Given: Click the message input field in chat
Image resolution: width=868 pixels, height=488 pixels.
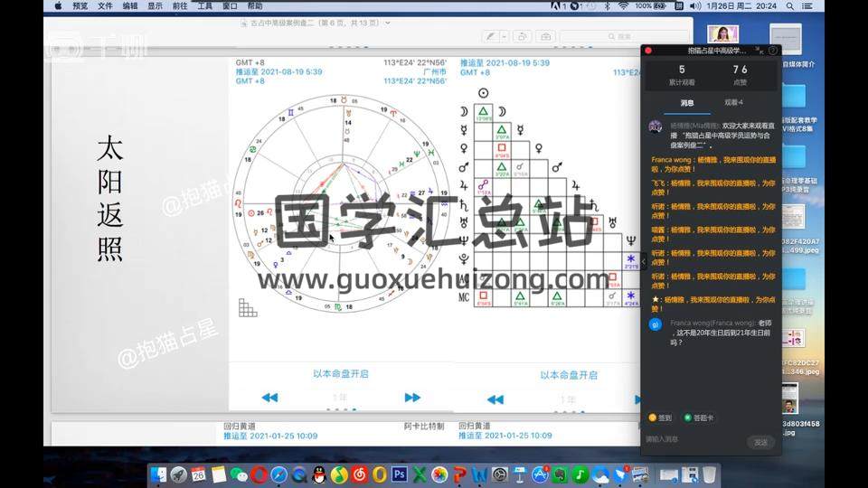Looking at the screenshot, I should (692, 440).
